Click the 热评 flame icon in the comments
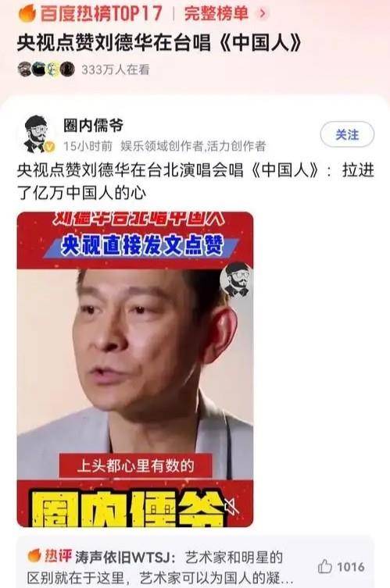The height and width of the screenshot is (588, 390). pos(34,556)
